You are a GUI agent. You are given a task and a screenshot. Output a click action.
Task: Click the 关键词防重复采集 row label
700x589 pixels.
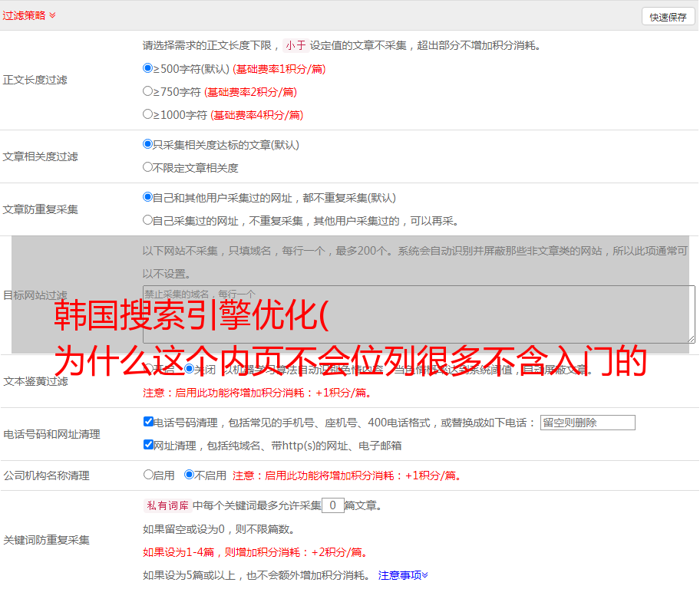pos(46,540)
